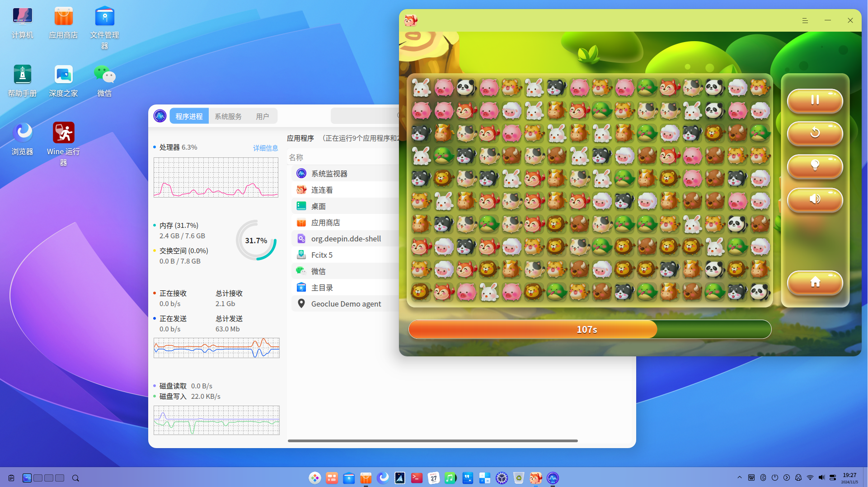Open the launcher from the dock
868x487 pixels.
point(315,478)
